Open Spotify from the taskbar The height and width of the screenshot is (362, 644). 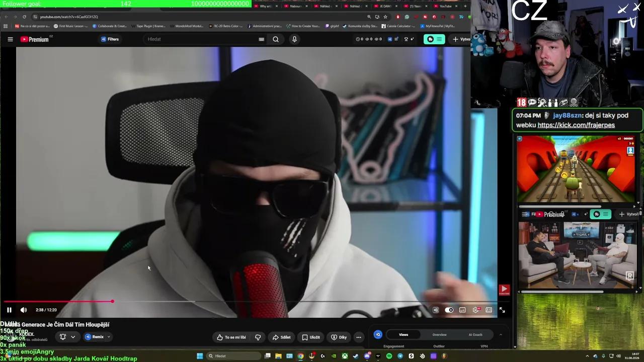pos(389,356)
